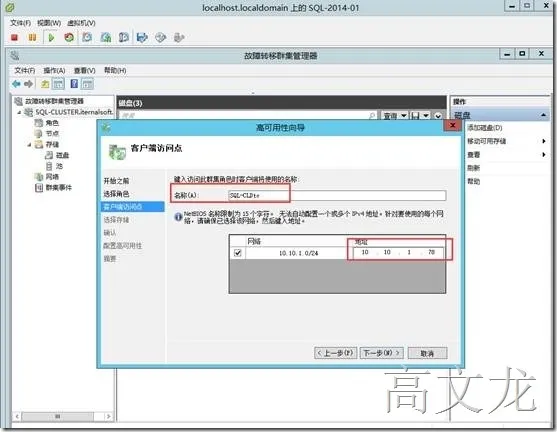Click the back arrow in cluster manager toolbar

[16, 84]
